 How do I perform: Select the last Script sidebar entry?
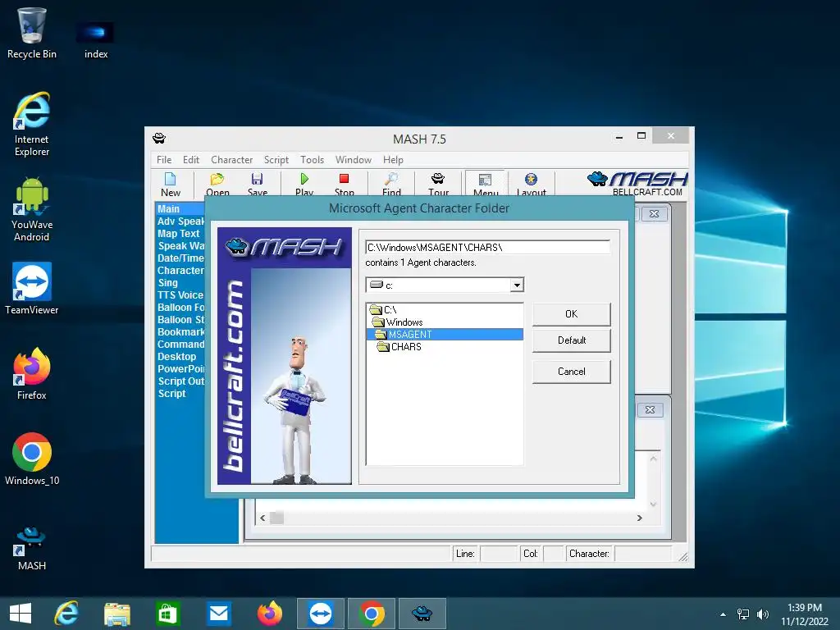pyautogui.click(x=171, y=394)
